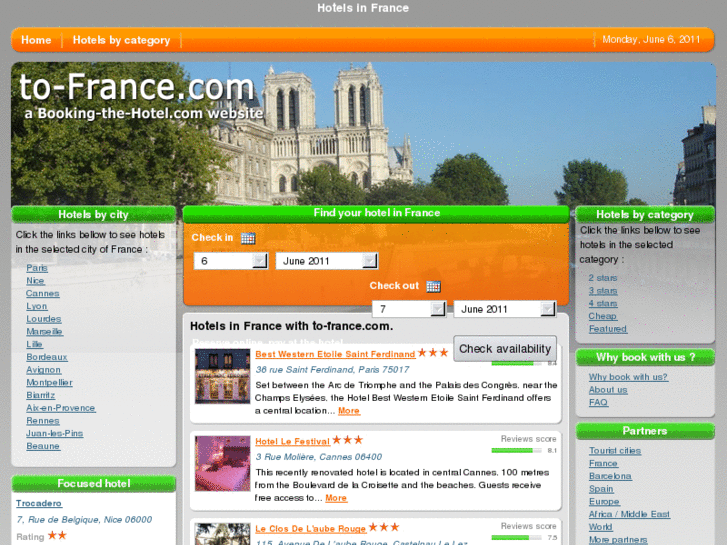Image resolution: width=727 pixels, height=545 pixels.
Task: Open the More partners link
Action: click(x=618, y=539)
